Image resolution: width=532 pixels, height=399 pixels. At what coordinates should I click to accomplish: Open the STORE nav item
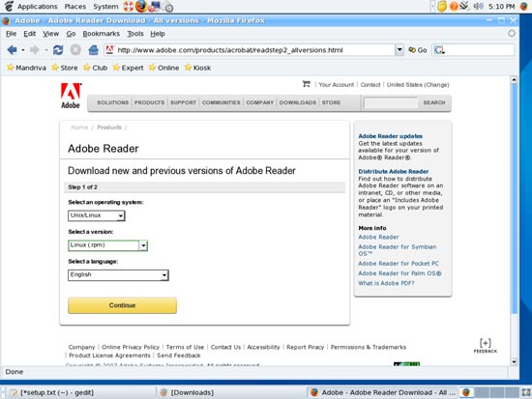point(331,102)
